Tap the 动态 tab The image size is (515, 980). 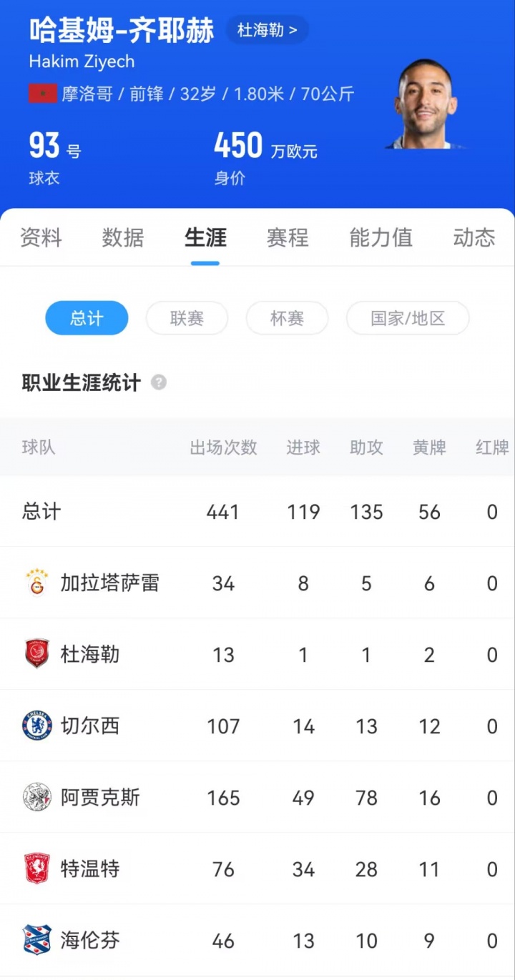click(474, 237)
